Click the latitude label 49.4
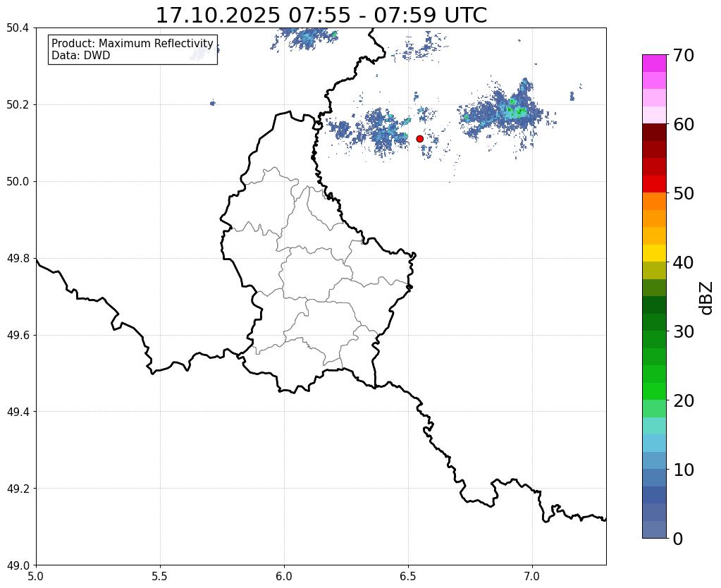Viewport: 721px width, 588px height. click(18, 412)
